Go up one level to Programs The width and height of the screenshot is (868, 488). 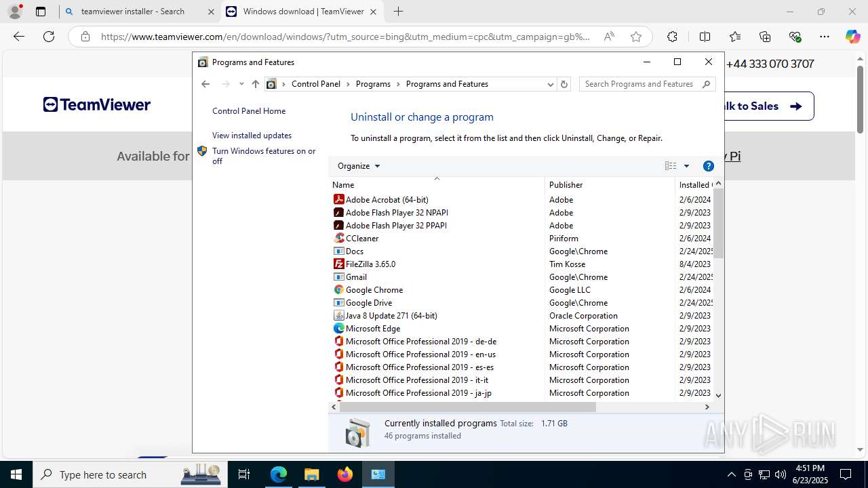(x=255, y=84)
